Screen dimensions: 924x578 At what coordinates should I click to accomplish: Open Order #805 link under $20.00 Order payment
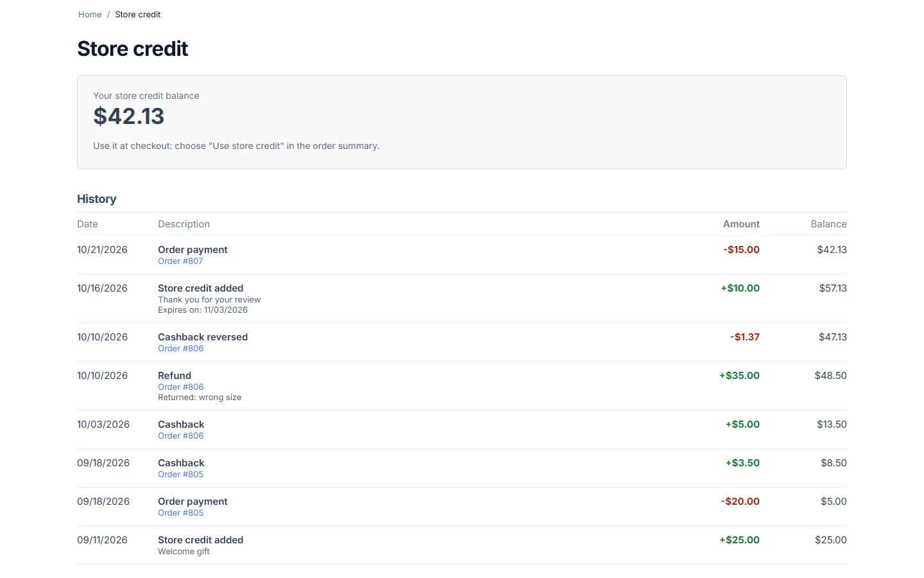pyautogui.click(x=180, y=512)
